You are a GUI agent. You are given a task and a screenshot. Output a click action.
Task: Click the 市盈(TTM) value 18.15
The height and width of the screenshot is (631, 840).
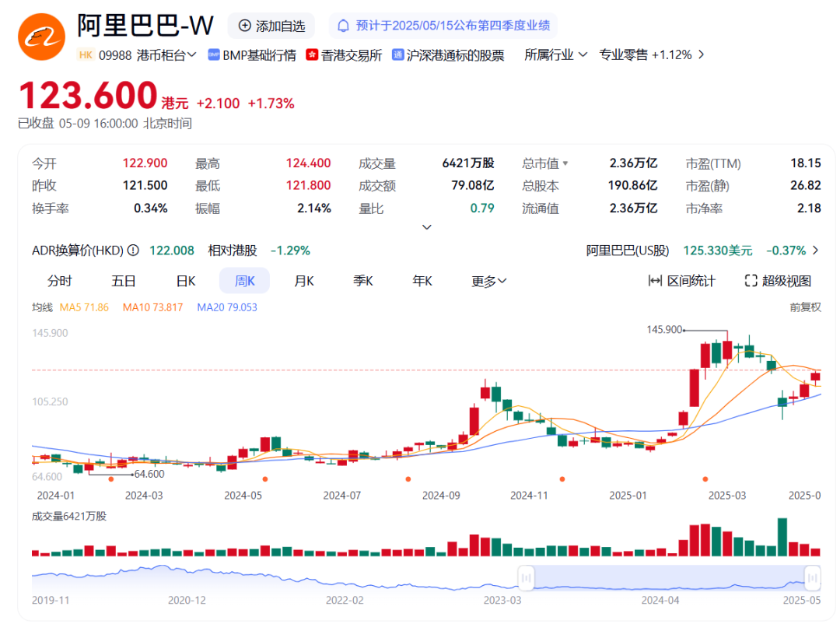tap(806, 163)
